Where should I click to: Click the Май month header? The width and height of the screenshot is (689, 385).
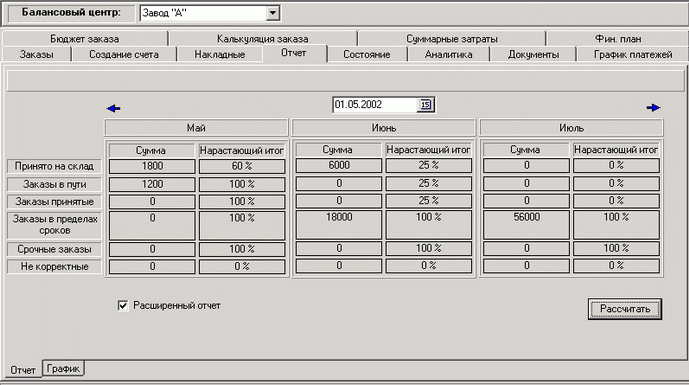[196, 128]
